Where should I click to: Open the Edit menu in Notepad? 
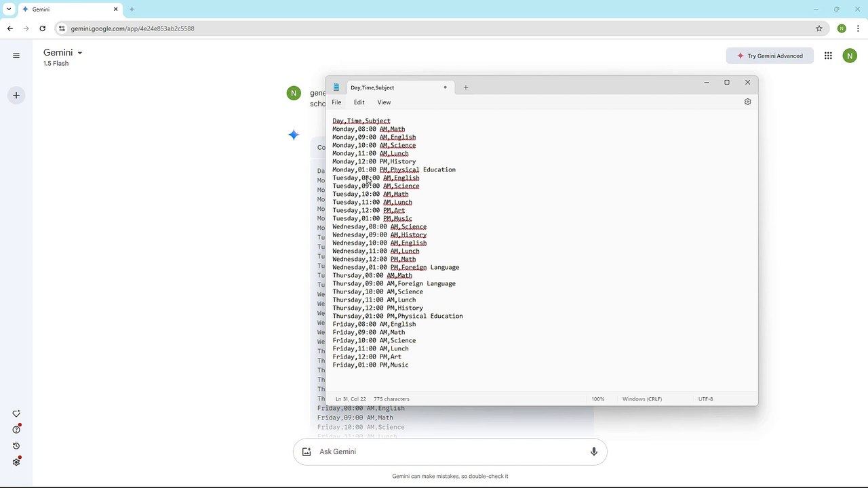359,102
